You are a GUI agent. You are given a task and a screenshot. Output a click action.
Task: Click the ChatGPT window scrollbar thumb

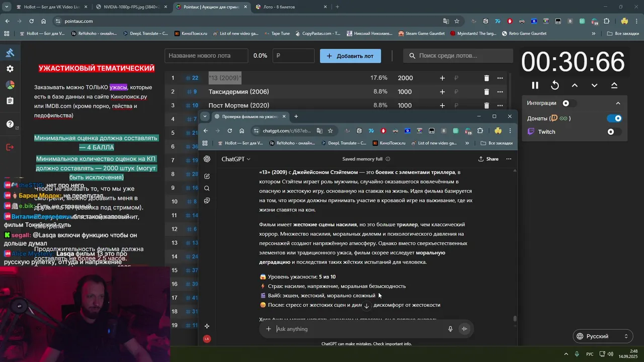coord(515,319)
